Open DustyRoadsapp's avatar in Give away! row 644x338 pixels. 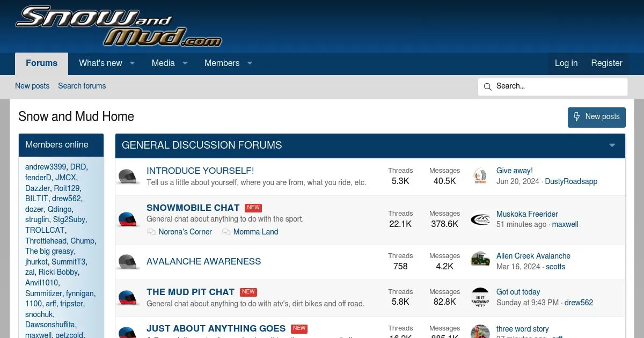click(x=480, y=176)
